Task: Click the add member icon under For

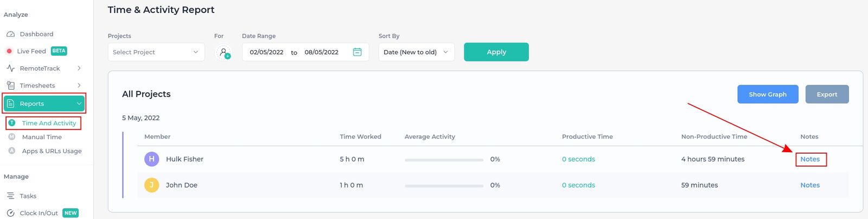Action: tap(224, 52)
